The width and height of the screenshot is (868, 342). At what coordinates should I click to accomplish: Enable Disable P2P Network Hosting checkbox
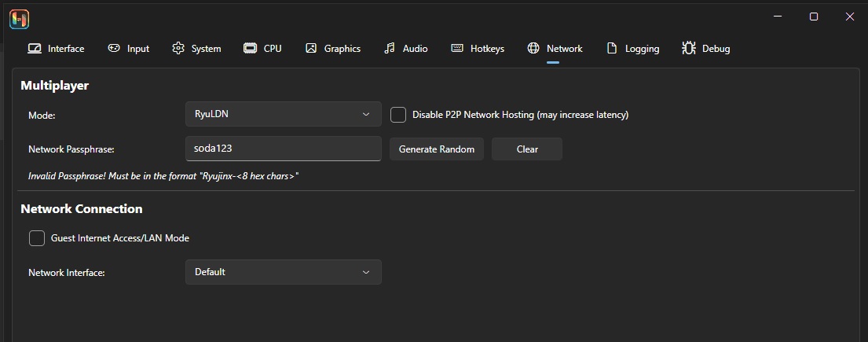click(x=398, y=115)
